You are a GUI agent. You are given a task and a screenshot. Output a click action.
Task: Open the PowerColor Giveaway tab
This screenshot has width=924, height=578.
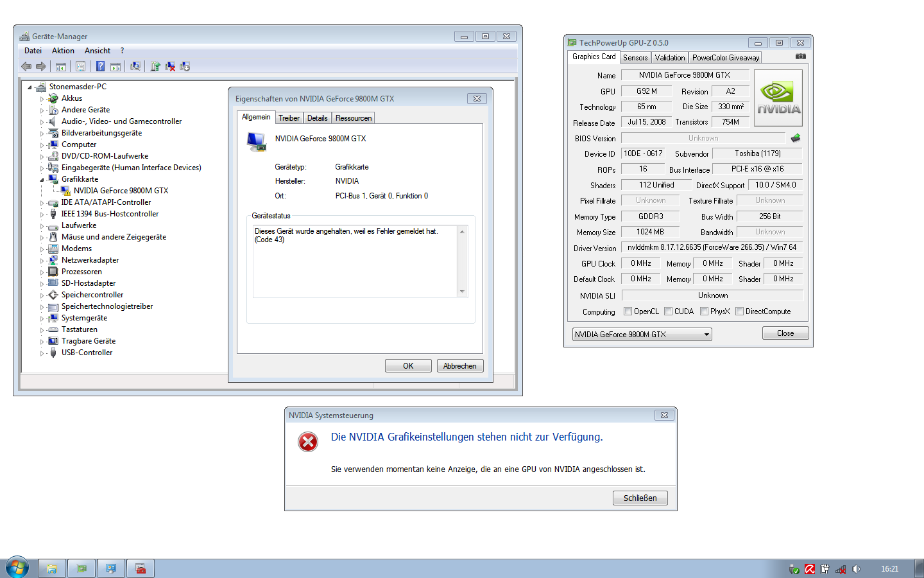[726, 58]
